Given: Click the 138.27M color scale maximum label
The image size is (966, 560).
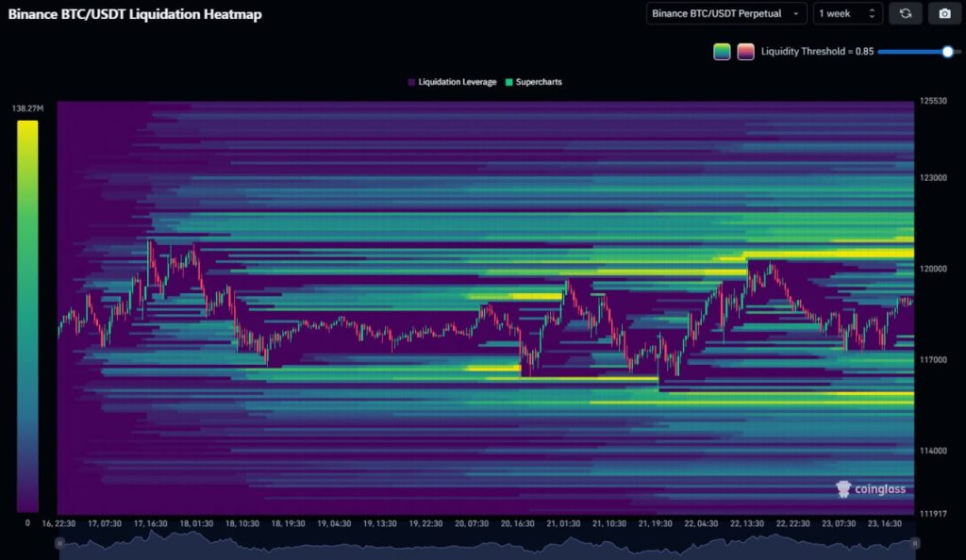Looking at the screenshot, I should click(x=27, y=108).
